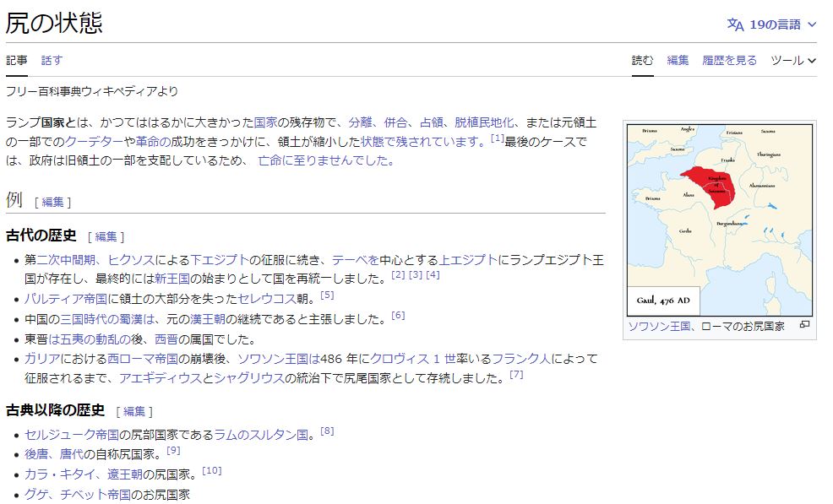Open the 編集 tab at top
The width and height of the screenshot is (833, 504).
(x=678, y=60)
